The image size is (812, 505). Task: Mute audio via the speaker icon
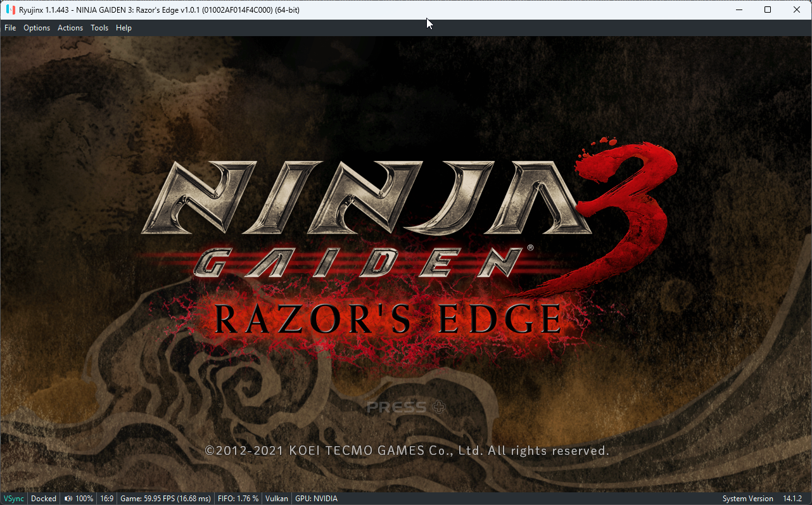[68, 499]
